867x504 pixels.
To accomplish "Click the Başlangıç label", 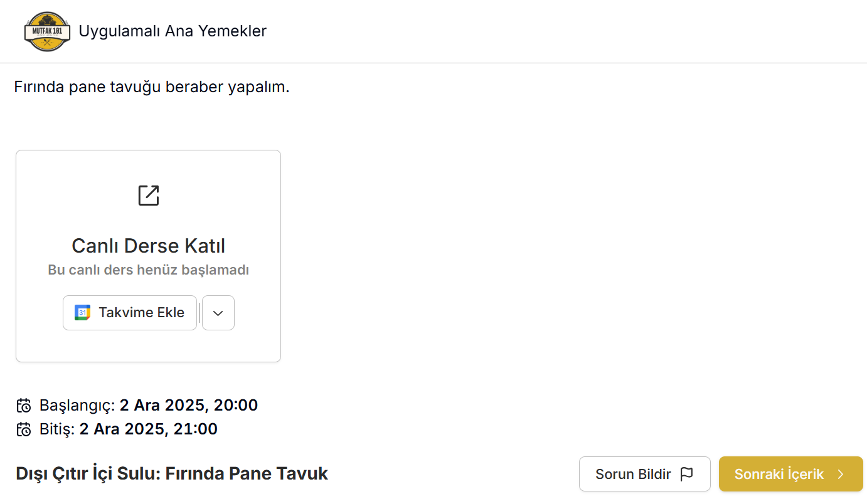I will [77, 406].
